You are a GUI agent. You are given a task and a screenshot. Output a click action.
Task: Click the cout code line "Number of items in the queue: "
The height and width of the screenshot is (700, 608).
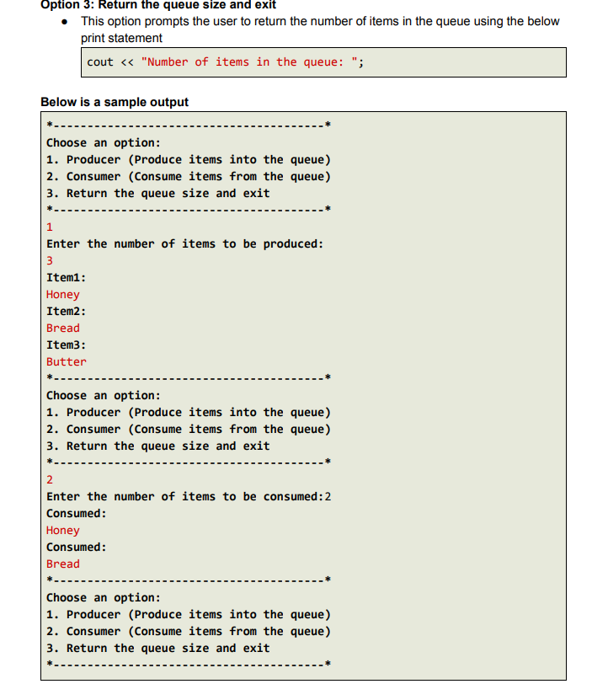(x=226, y=62)
